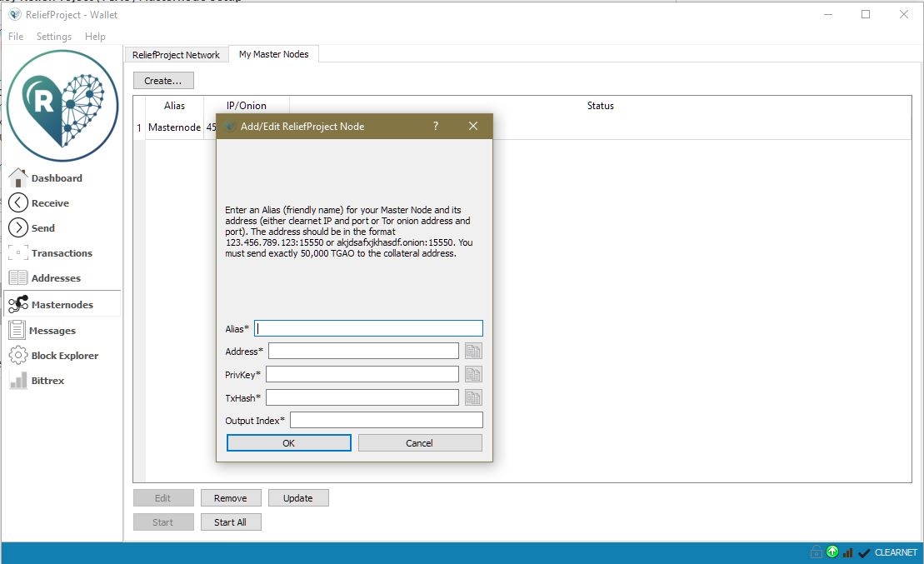Click the paste icon beside PrivKey field
Image resolution: width=924 pixels, height=564 pixels.
tap(473, 375)
